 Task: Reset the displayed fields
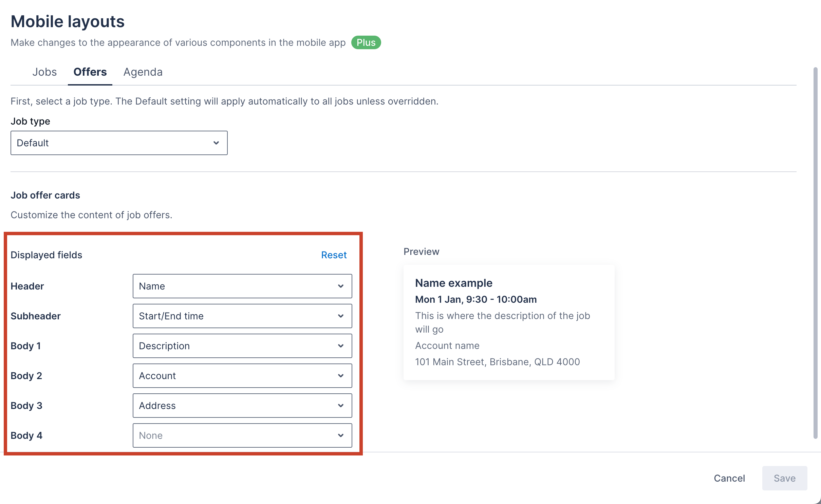tap(334, 255)
